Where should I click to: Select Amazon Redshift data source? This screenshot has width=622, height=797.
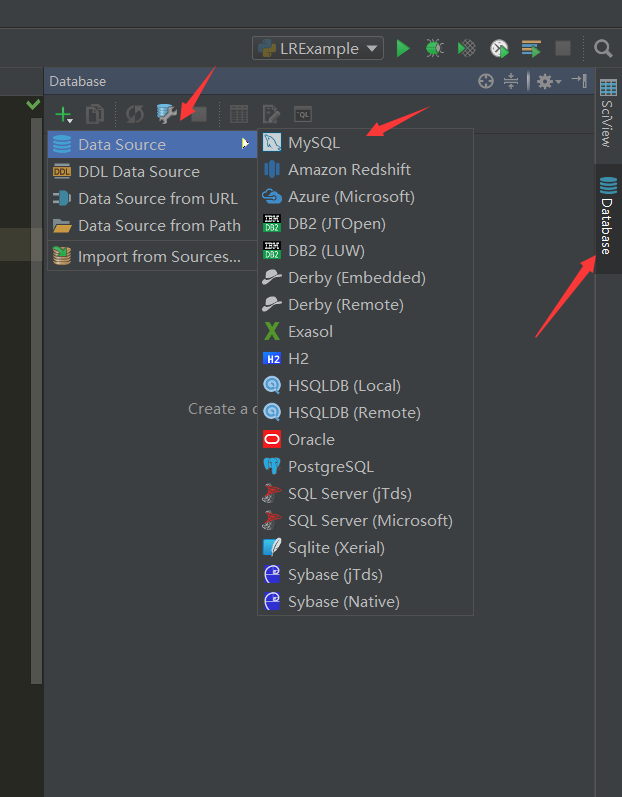365,170
